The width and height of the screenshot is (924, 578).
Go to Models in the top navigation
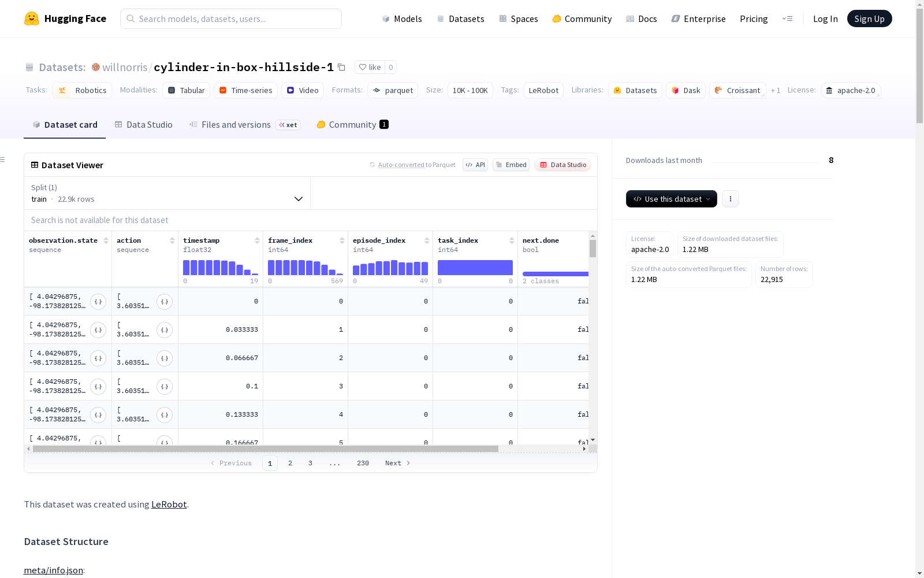pos(402,18)
